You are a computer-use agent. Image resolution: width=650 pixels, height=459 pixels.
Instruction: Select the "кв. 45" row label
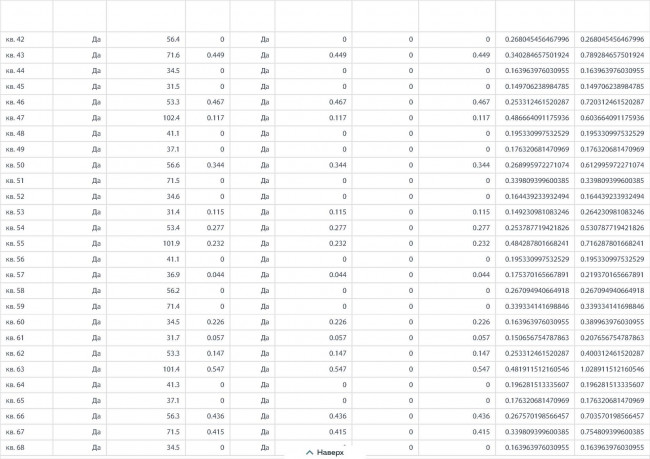[15, 87]
